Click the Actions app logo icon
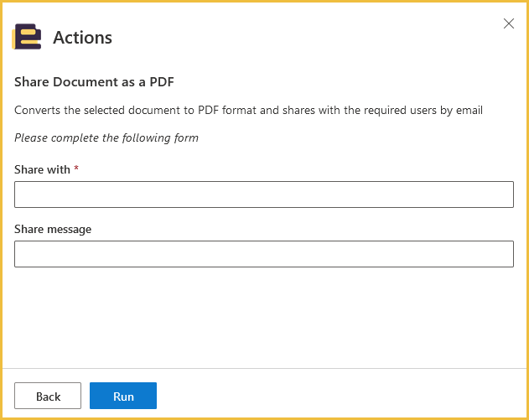The width and height of the screenshot is (529, 420). click(27, 36)
